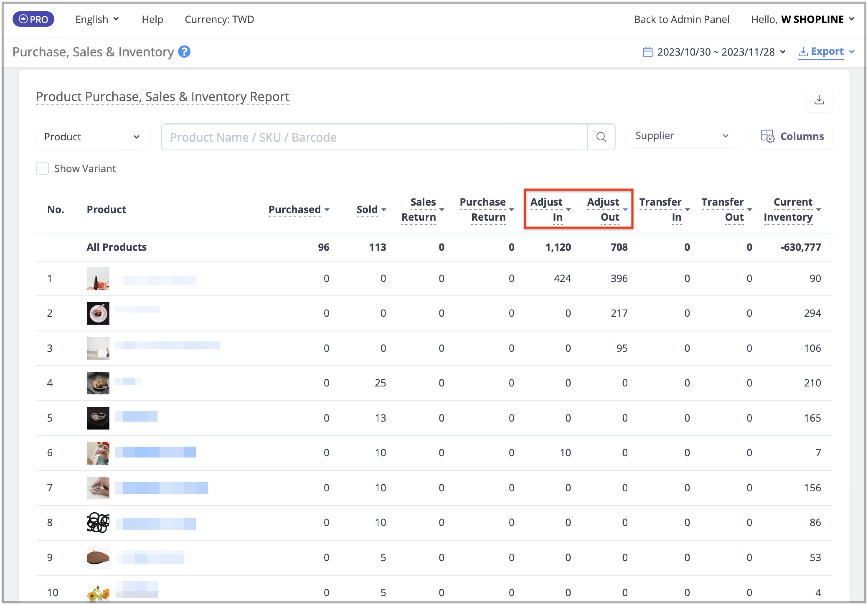Click the Columns button
This screenshot has width=868, height=605.
coord(793,136)
